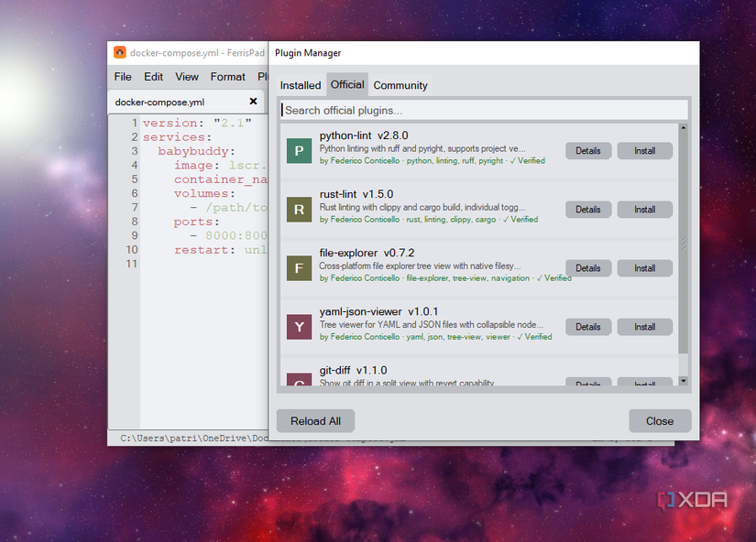Click 'babybuddy:' on editor line 3
The height and width of the screenshot is (542, 756).
[196, 151]
